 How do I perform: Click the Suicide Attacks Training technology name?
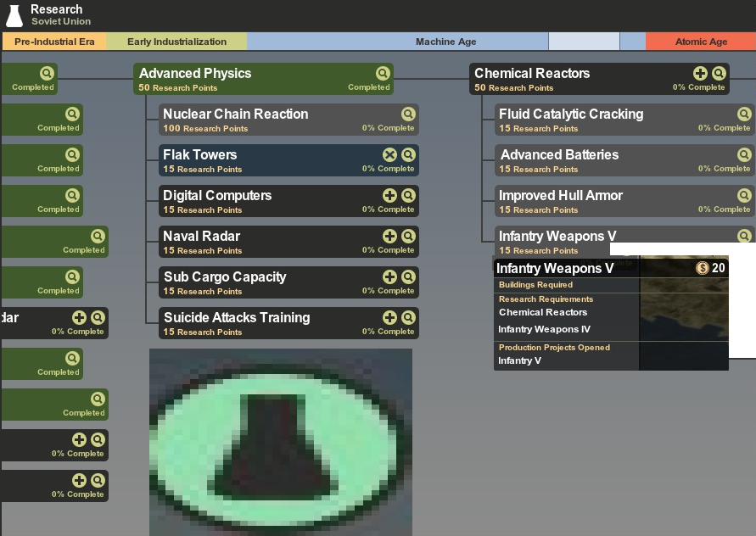pos(237,318)
